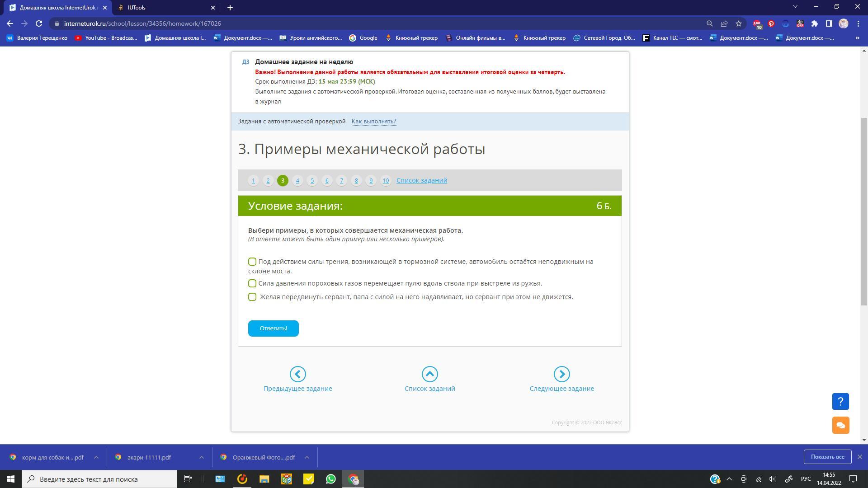Click the browser back arrow
The width and height of the screenshot is (868, 488).
[x=10, y=23]
